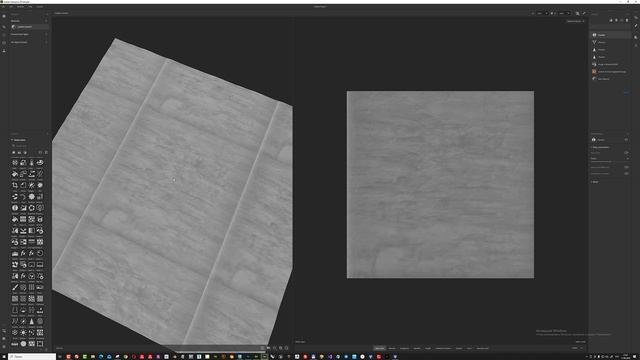Click the grid view icon at far right of assets filter row
Image resolution: width=640 pixels, height=360 pixels.
coord(46,152)
